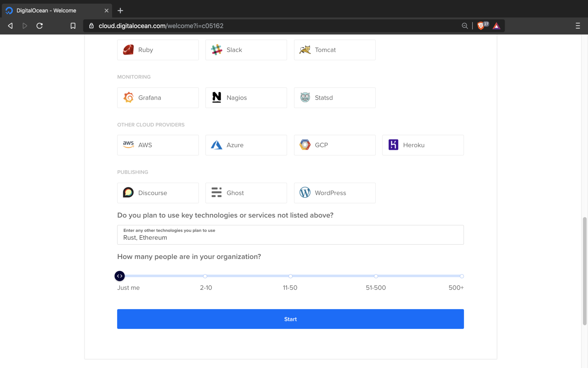
Task: Choose the Statsd monitoring option
Action: point(335,98)
